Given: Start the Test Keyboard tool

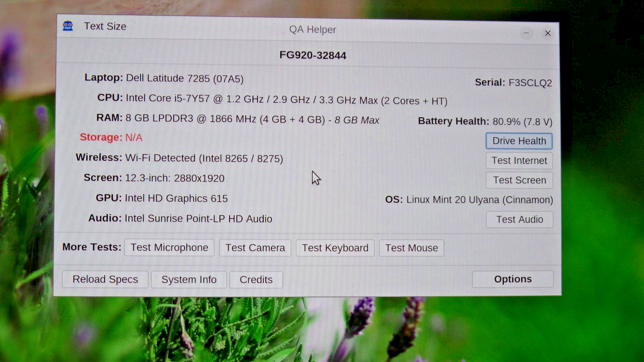Looking at the screenshot, I should click(335, 248).
